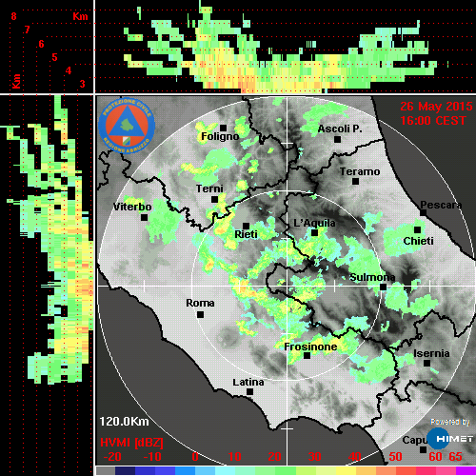
Task: Click the '50' dBZ scale value
Action: (x=395, y=457)
